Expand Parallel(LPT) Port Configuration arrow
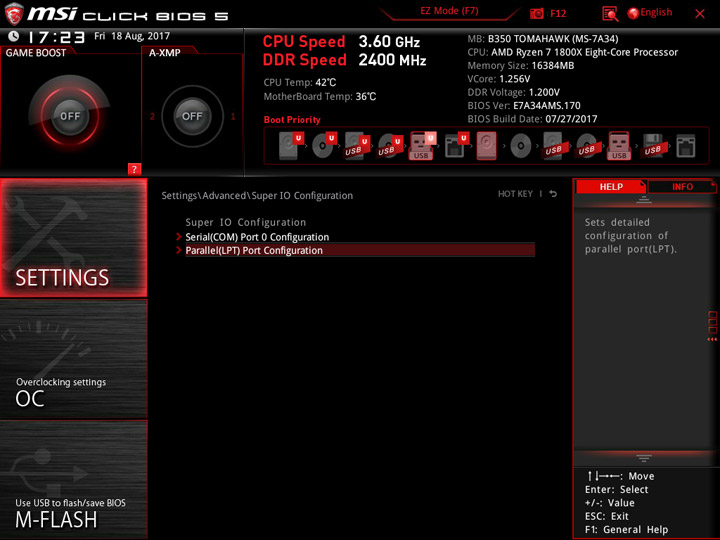The height and width of the screenshot is (540, 720). coord(179,250)
